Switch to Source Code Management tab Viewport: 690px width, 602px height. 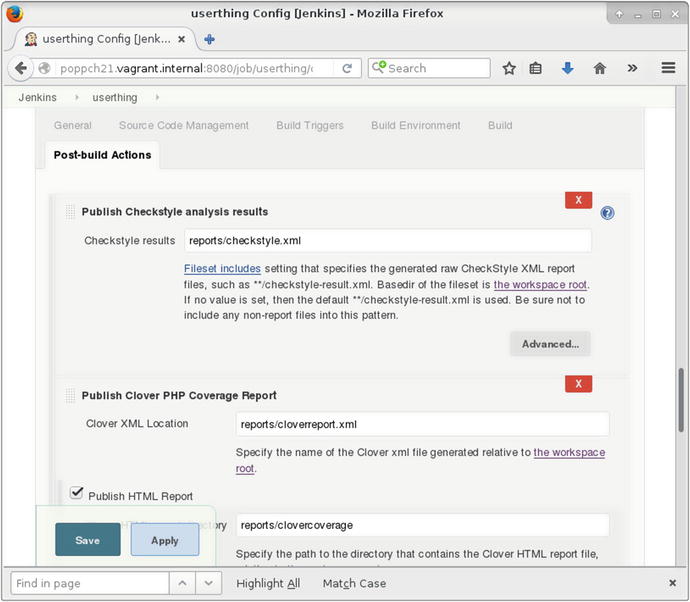click(x=184, y=125)
